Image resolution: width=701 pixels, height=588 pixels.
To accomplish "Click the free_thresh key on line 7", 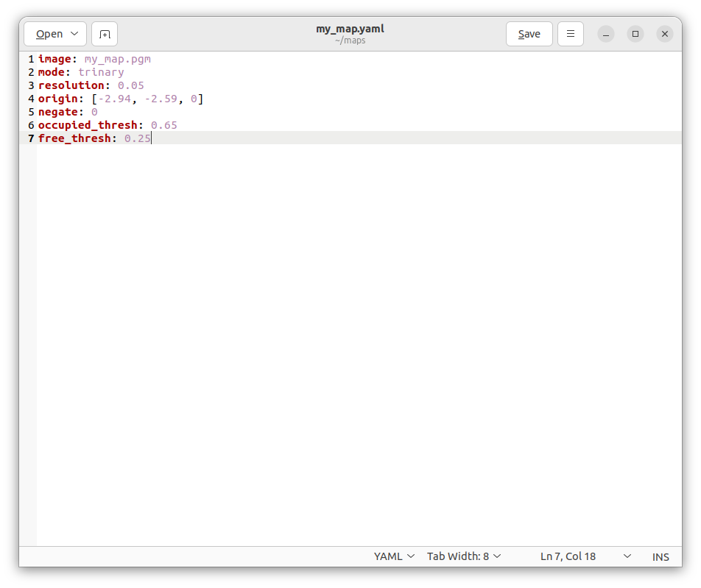I will (x=74, y=138).
